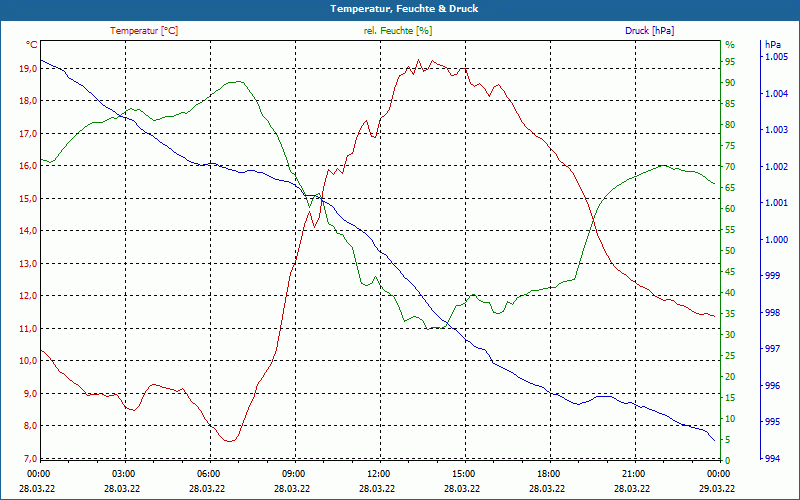Click the 10,0 tick on temperature axis
Screen dimensions: 800x500
click(29, 361)
